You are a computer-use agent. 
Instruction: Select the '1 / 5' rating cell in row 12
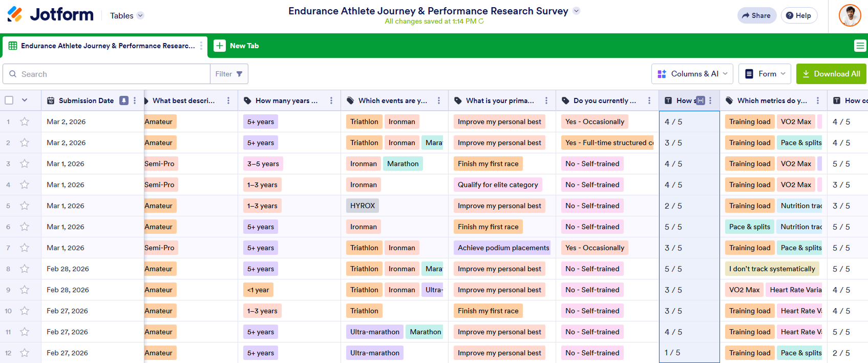pos(689,353)
